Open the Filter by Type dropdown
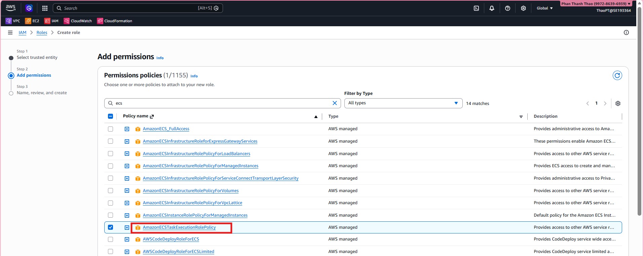This screenshot has width=644, height=256. pos(403,103)
